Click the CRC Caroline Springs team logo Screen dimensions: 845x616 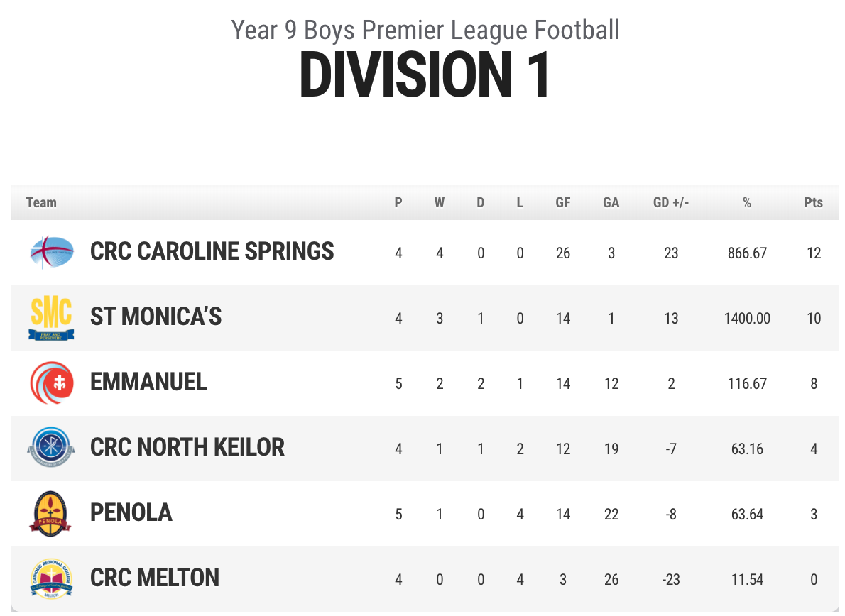click(52, 252)
